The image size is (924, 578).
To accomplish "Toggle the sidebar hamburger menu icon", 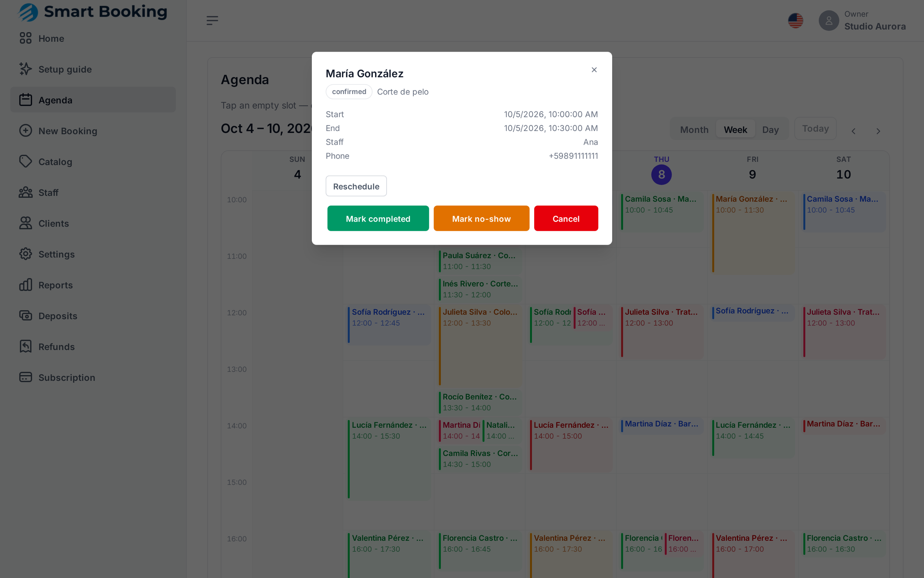I will click(212, 20).
